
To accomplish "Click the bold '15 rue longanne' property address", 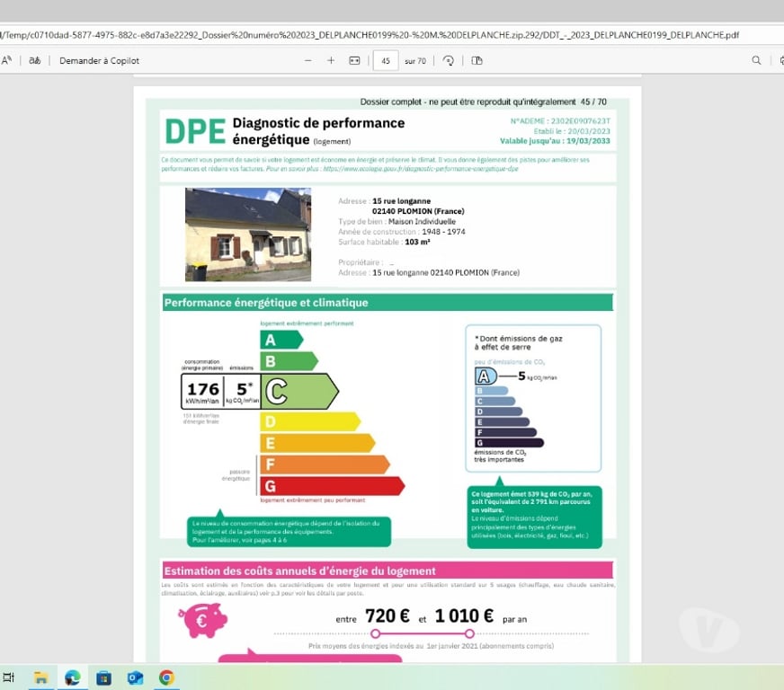I will [402, 201].
